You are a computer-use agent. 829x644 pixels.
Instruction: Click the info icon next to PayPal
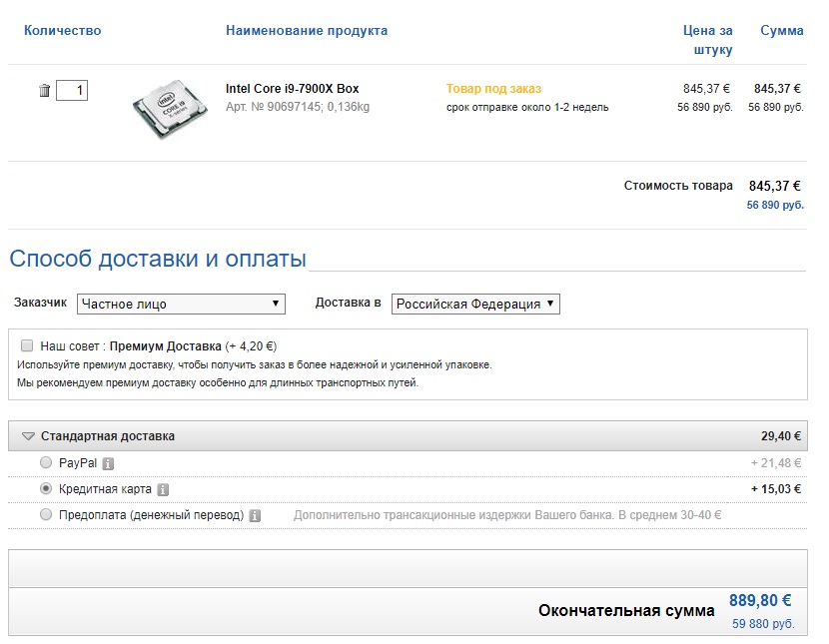pos(108,463)
